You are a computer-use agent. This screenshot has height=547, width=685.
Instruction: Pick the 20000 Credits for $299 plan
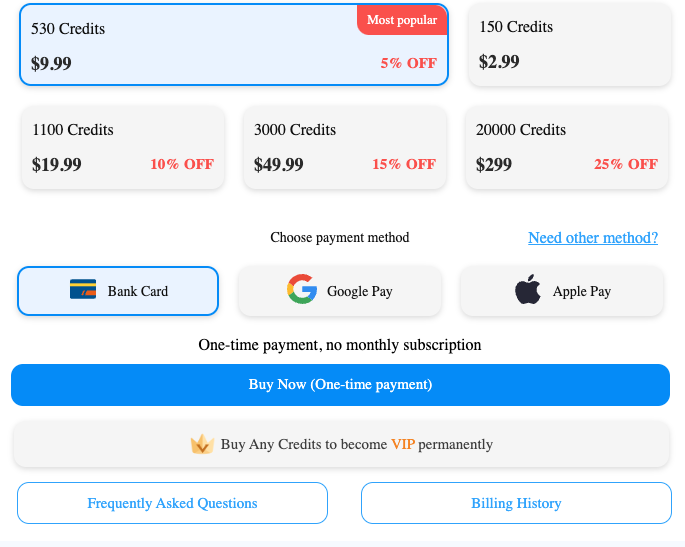click(567, 148)
